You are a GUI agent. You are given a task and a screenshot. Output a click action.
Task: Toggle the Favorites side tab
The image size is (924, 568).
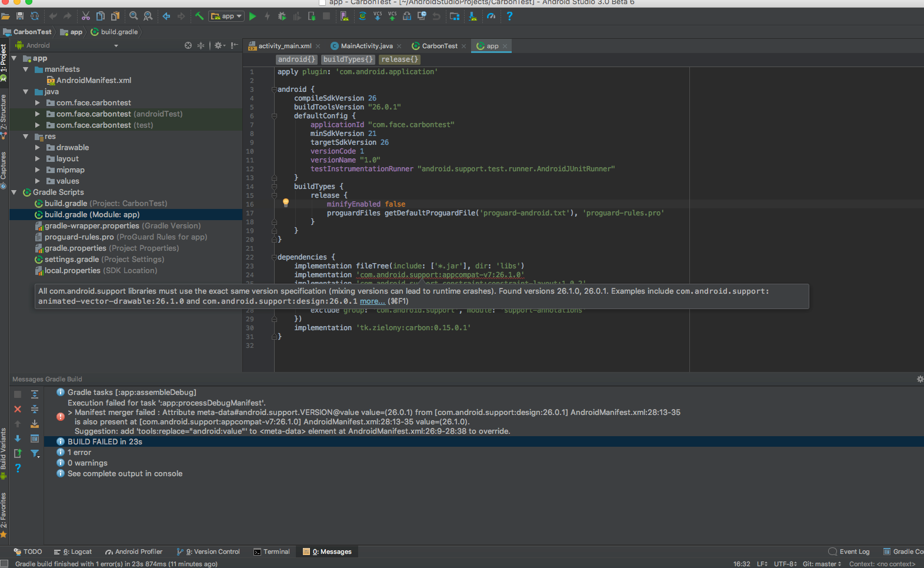4,514
